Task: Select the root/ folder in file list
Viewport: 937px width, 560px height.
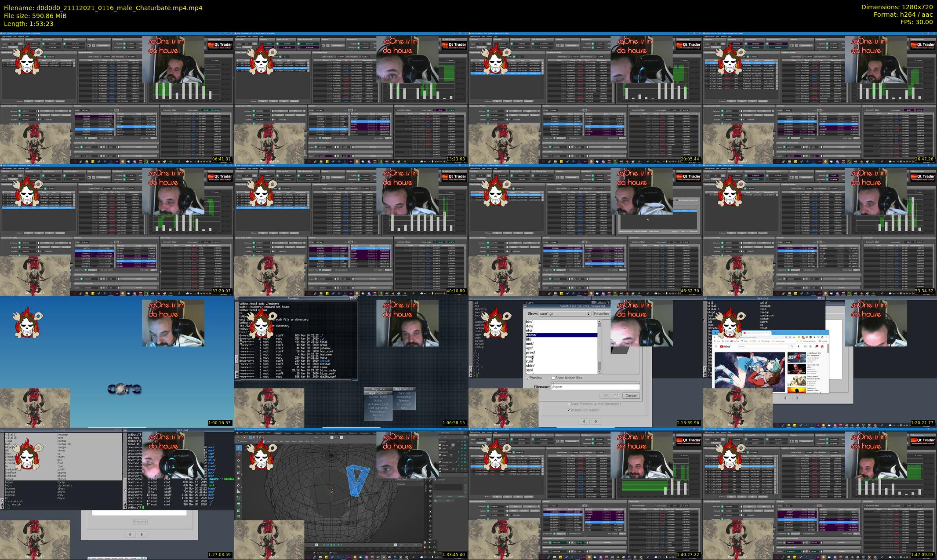Action: coord(530,357)
